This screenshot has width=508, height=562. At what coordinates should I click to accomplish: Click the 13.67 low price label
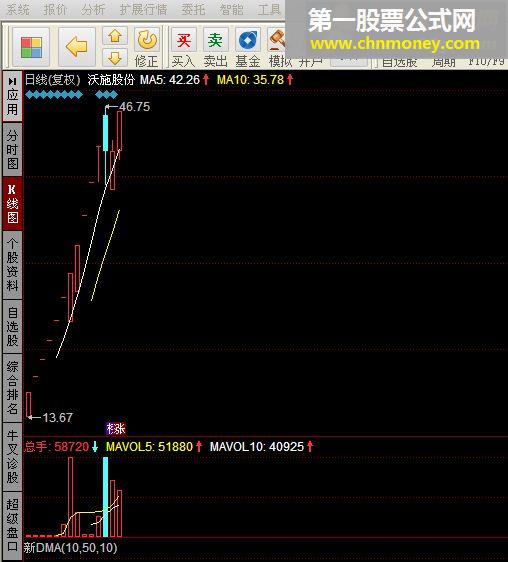(x=57, y=418)
